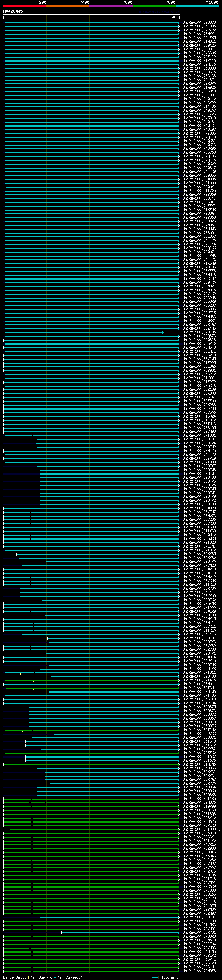This screenshot has width=222, height=980.
Task: Click label UniRef100_A9QAV1
Action: 199,187
